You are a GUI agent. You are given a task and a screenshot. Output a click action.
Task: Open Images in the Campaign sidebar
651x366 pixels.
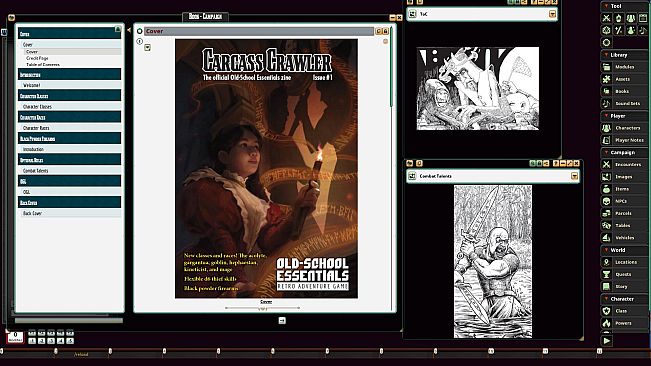(x=624, y=176)
